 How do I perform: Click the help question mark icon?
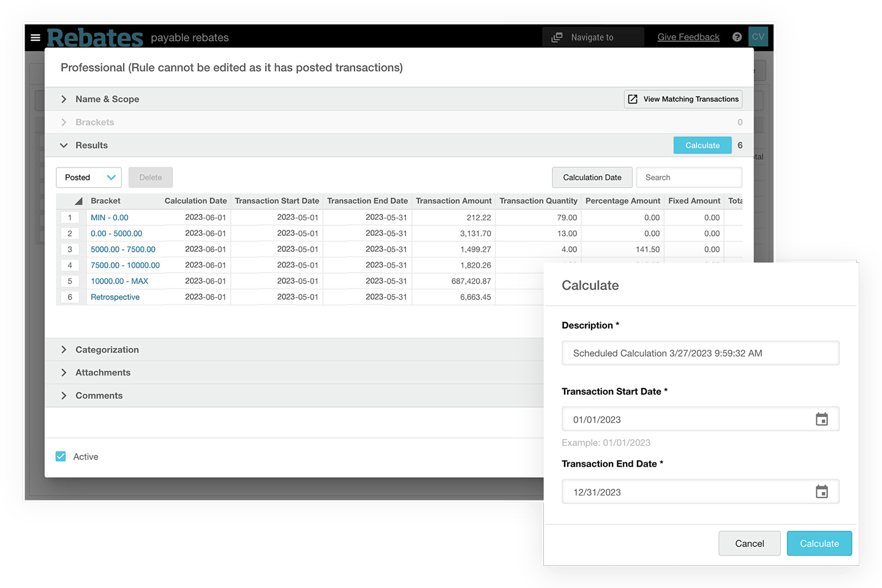point(737,37)
